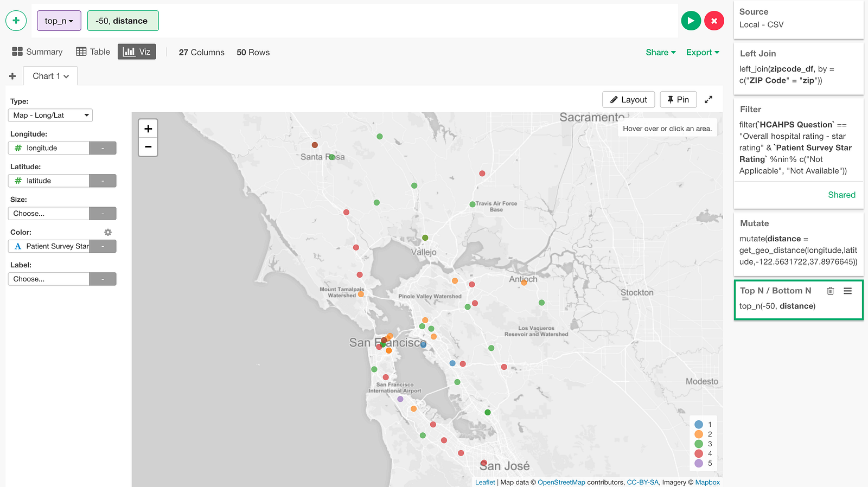The width and height of the screenshot is (868, 487).
Task: Open the Mapbox link
Action: click(x=707, y=482)
